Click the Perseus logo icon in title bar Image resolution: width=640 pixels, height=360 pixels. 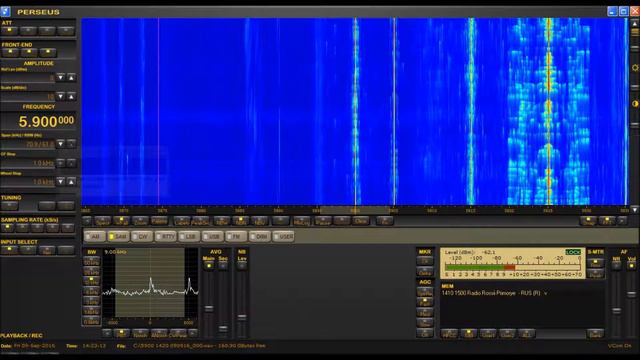6,11
